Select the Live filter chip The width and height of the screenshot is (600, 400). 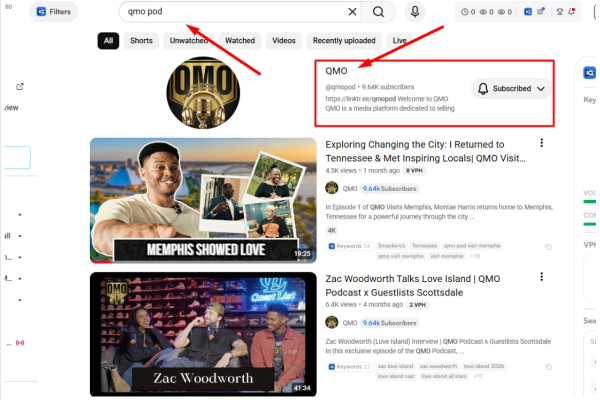pos(399,41)
